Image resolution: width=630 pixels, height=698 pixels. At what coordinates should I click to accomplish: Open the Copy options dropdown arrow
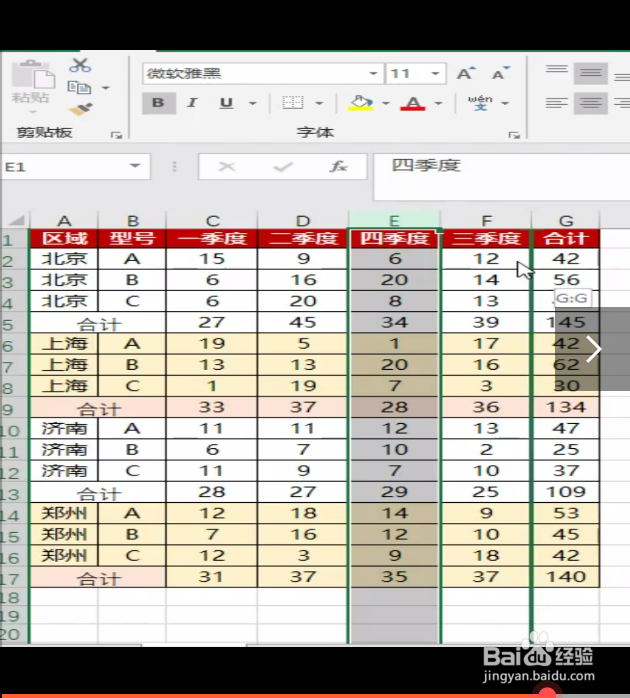pos(106,88)
